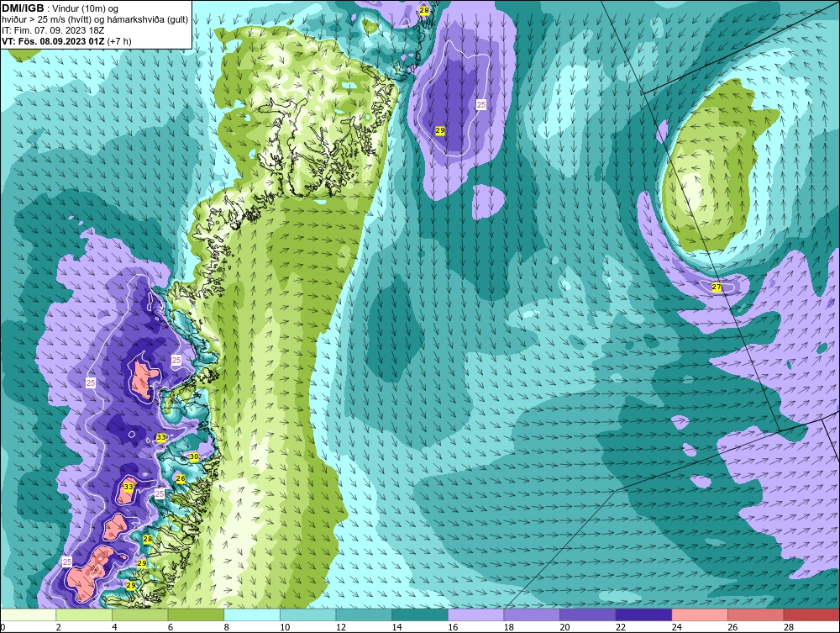Click the yellow 26 gust label on the map
The image size is (840, 633).
click(181, 478)
